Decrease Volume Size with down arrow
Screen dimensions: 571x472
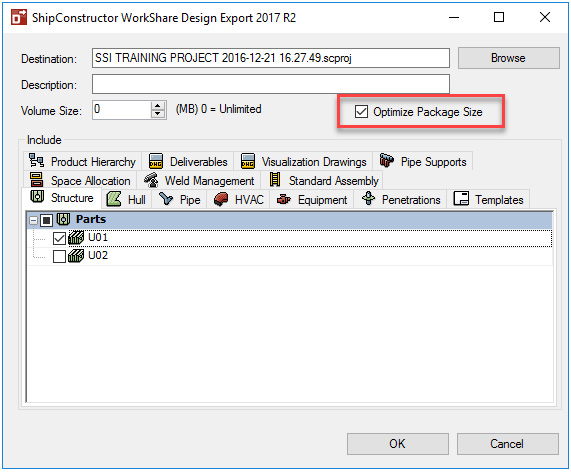point(158,114)
